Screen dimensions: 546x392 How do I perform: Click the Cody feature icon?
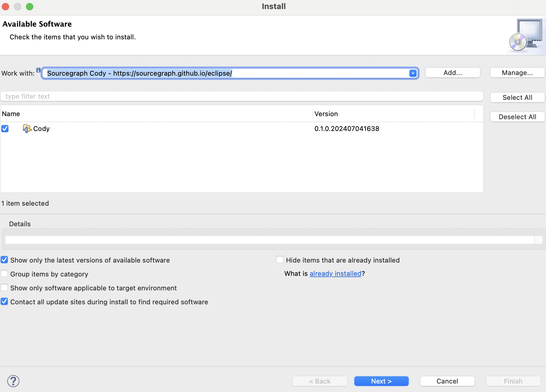pos(27,129)
